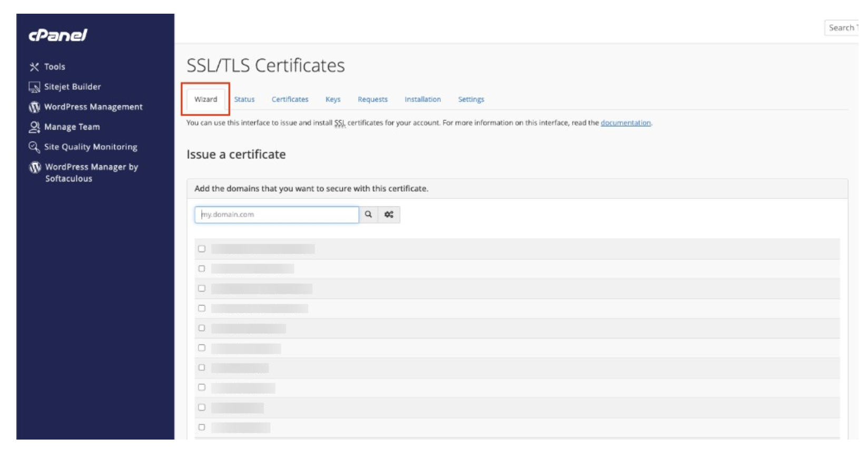Viewport: 868px width, 458px height.
Task: Open the Tools wrench icon
Action: pos(34,67)
